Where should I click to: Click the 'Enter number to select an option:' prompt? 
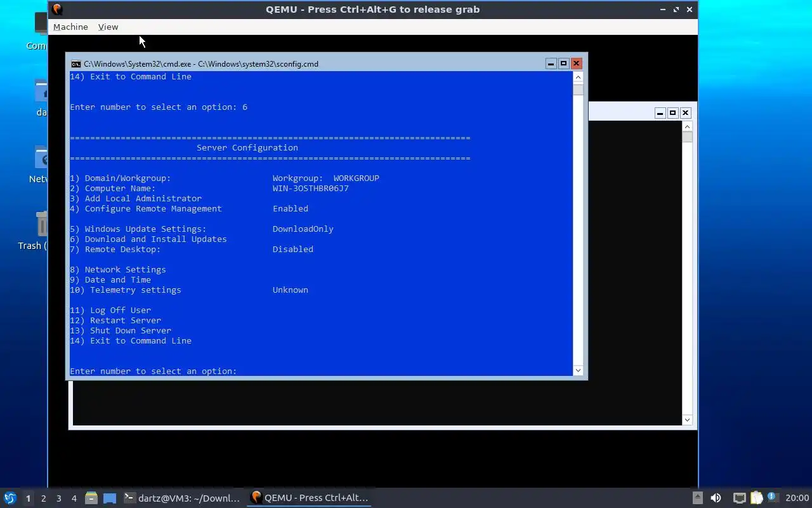point(153,371)
